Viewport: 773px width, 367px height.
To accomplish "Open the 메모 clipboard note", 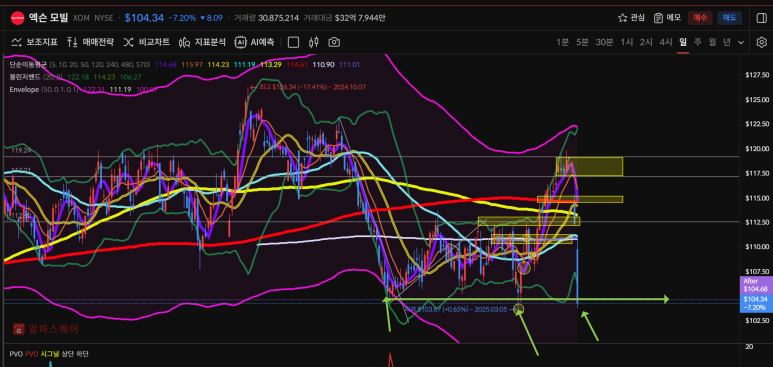I will click(x=667, y=18).
